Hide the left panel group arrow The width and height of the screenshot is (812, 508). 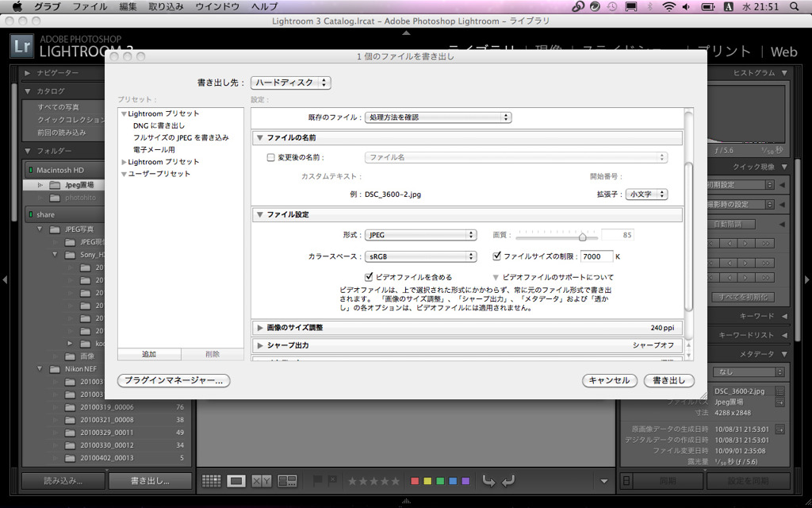[5, 279]
